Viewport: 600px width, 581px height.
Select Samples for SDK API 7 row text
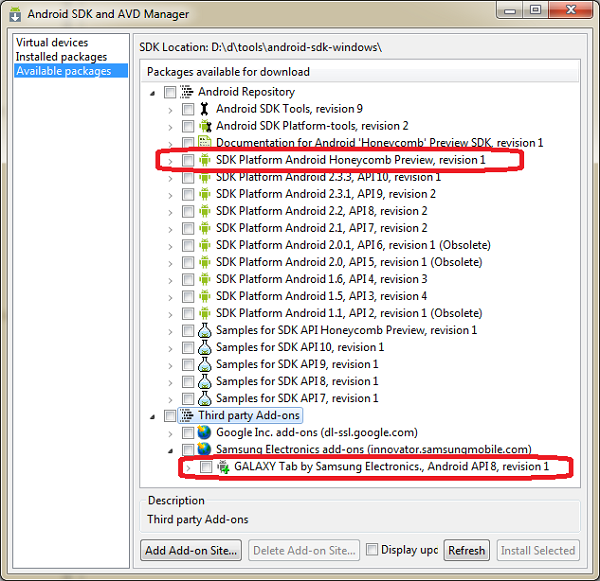(x=297, y=398)
